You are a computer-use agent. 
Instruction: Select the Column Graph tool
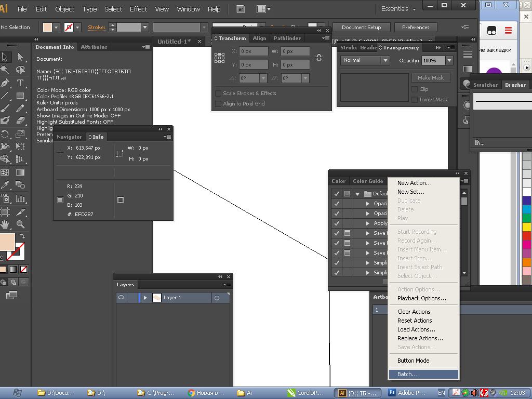tap(20, 198)
